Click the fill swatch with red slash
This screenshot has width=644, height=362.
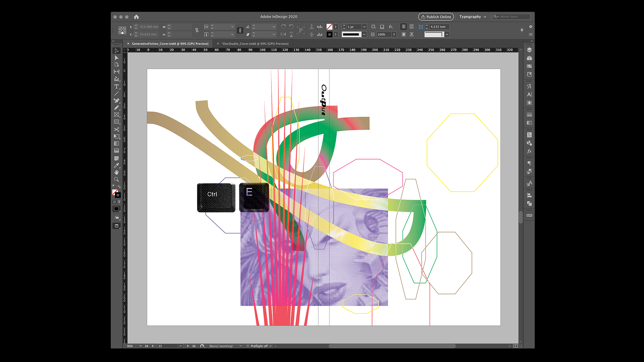[329, 27]
